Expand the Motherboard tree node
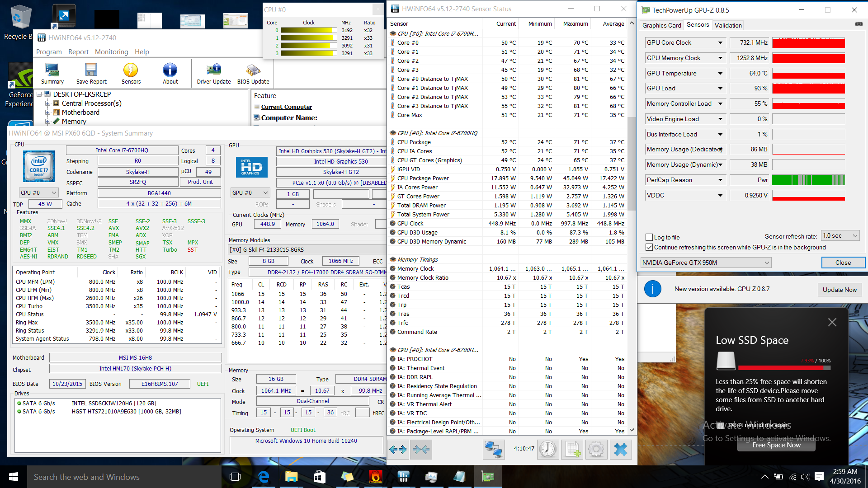Viewport: 868px width, 488px height. pos(47,112)
